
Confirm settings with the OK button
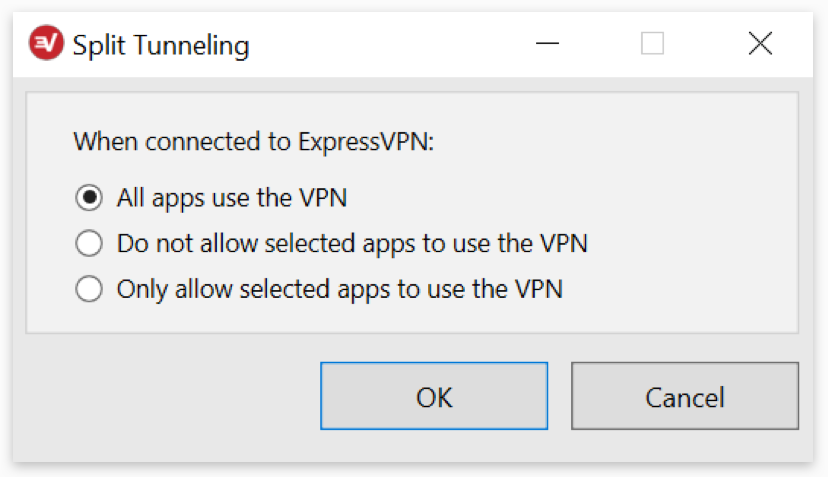pyautogui.click(x=434, y=396)
